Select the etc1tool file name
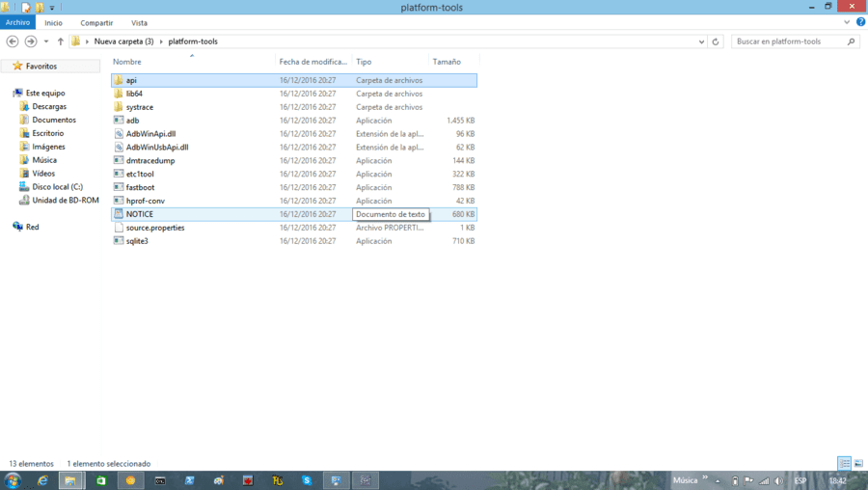868x490 pixels. [140, 174]
